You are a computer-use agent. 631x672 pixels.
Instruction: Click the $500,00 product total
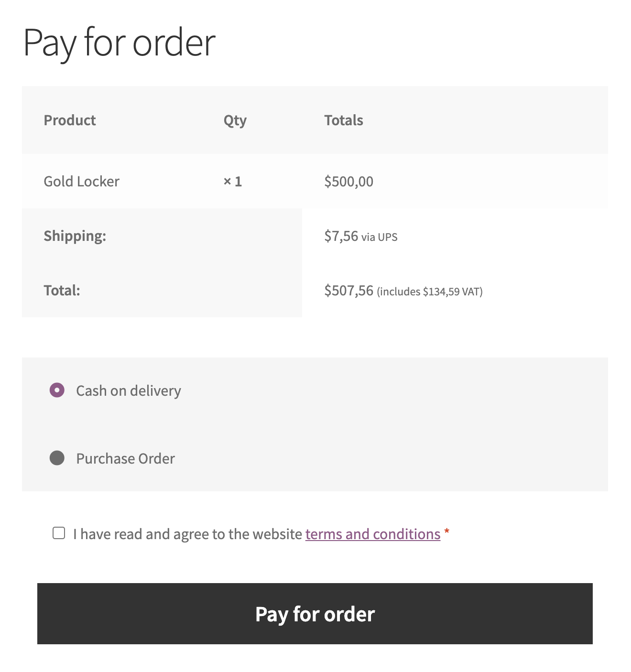click(x=348, y=182)
